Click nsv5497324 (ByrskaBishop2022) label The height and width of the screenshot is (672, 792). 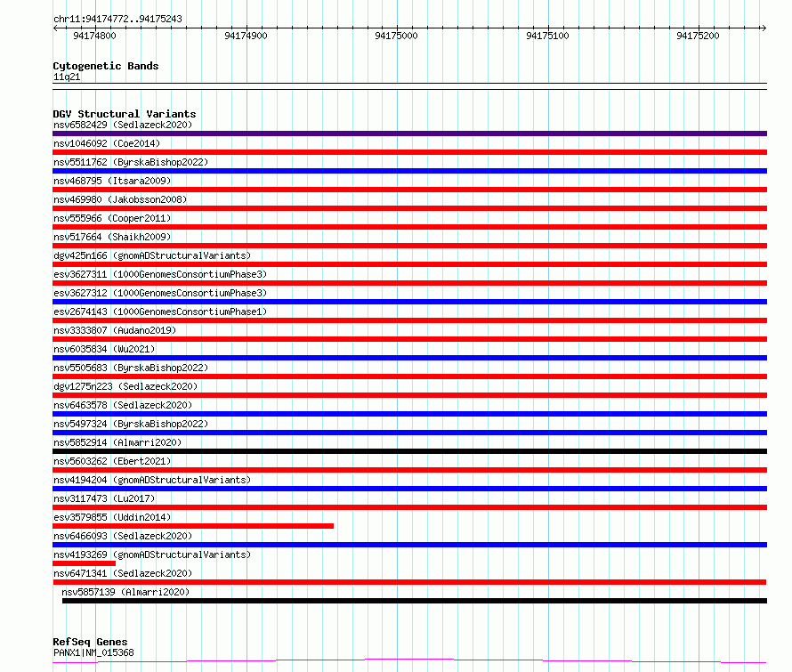point(131,424)
